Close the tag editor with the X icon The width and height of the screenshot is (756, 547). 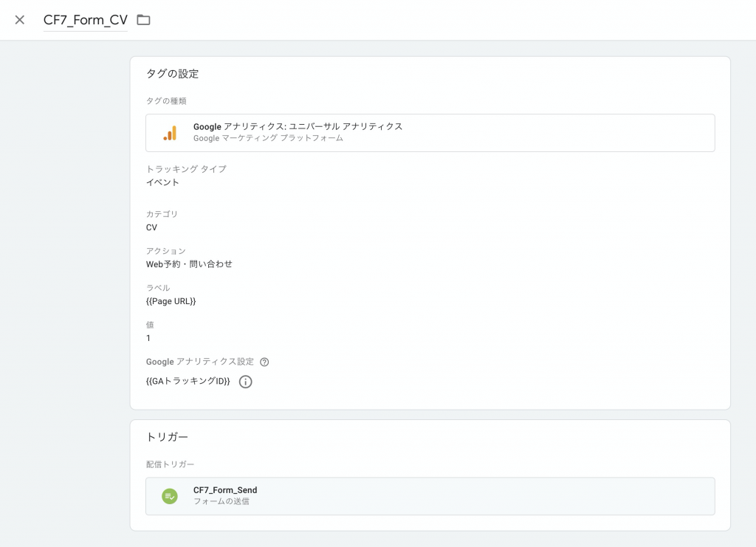point(20,20)
